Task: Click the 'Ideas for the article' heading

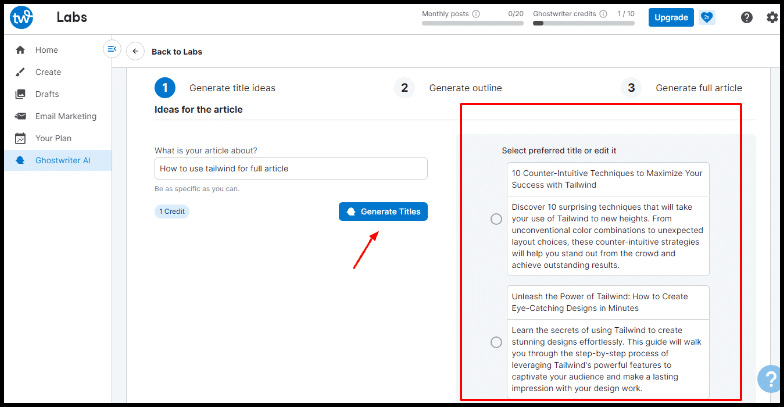Action: click(198, 110)
